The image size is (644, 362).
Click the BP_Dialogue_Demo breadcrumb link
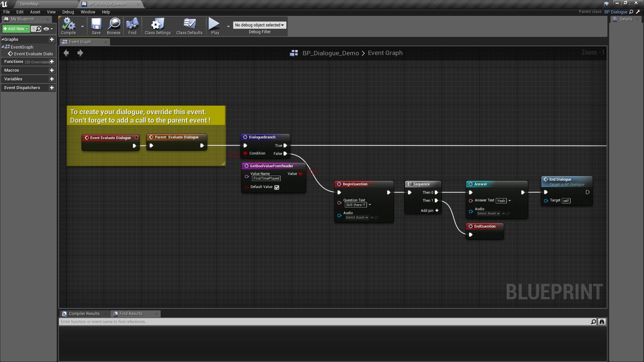pyautogui.click(x=330, y=53)
